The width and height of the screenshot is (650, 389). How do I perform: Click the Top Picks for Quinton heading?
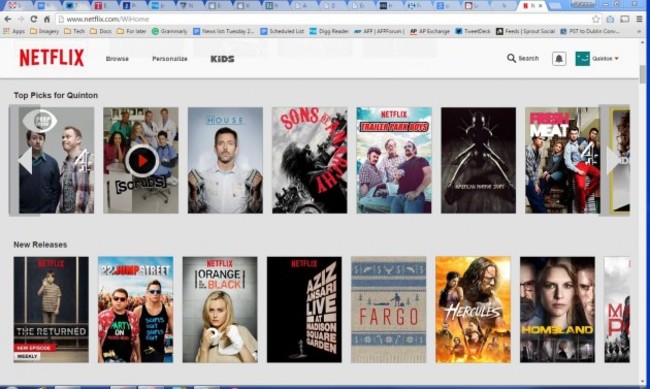coord(56,95)
